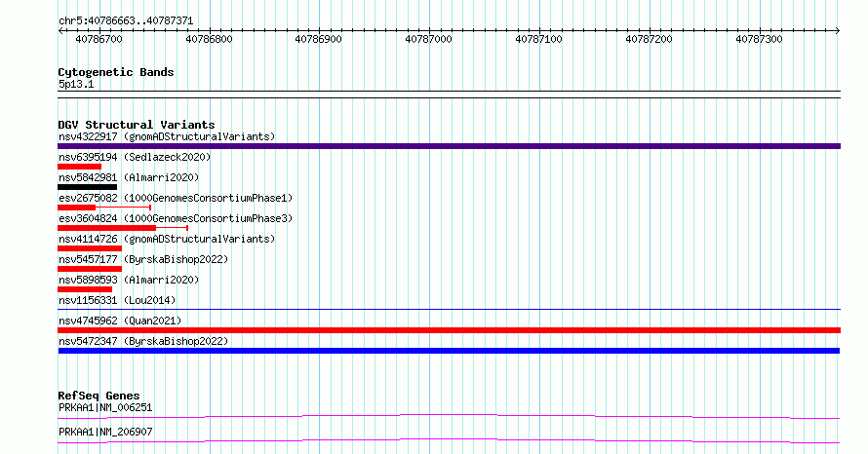Select the PRKAA1|NM_206907 transcript label

[105, 432]
